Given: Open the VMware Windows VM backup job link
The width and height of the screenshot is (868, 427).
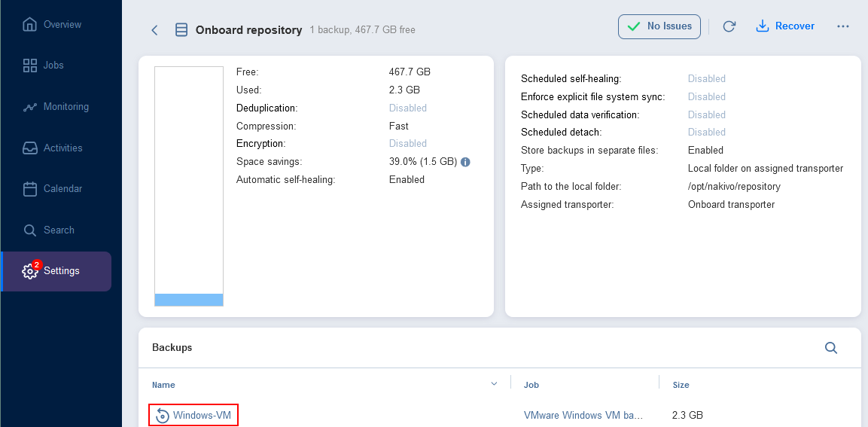Looking at the screenshot, I should pos(583,416).
